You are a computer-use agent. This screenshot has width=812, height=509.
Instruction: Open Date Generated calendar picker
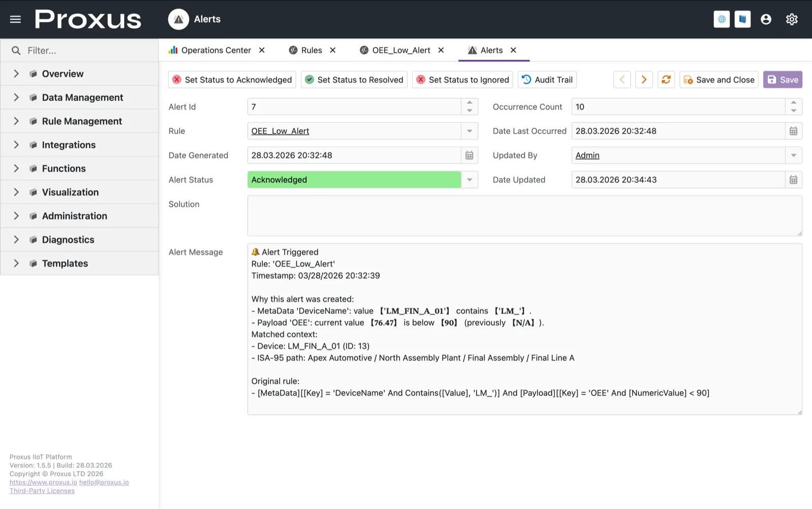pos(469,155)
